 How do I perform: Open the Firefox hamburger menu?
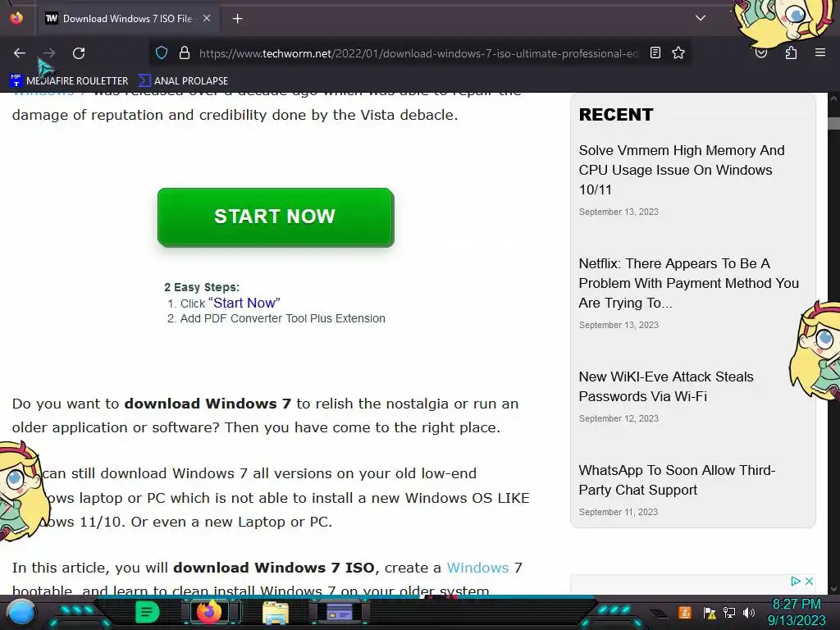(x=820, y=52)
